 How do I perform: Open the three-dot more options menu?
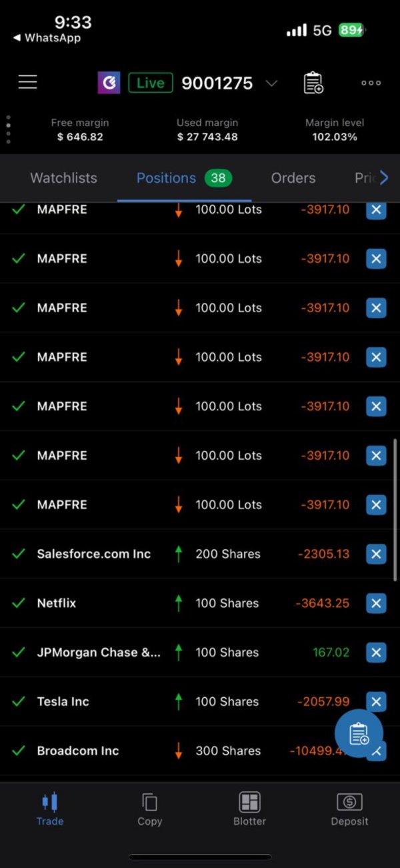[x=371, y=83]
